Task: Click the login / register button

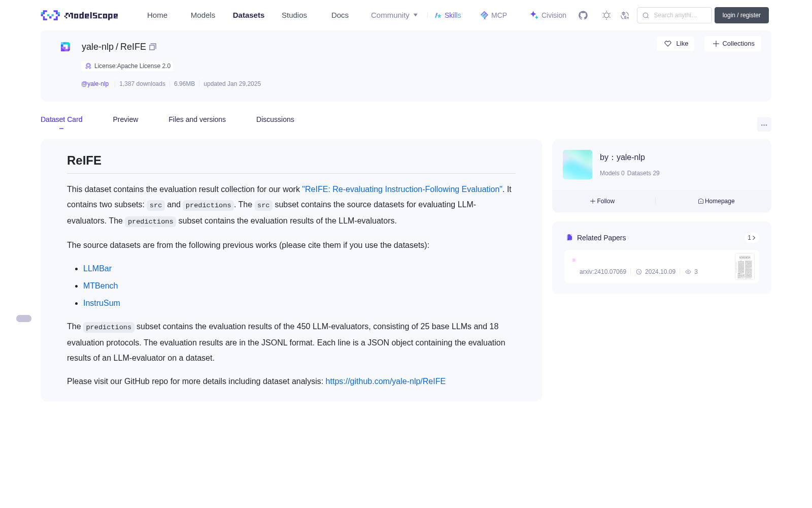Action: click(741, 15)
